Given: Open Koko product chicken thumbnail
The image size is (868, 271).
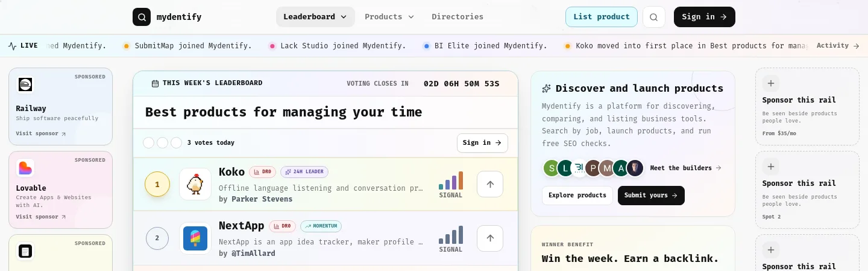Looking at the screenshot, I should 195,184.
